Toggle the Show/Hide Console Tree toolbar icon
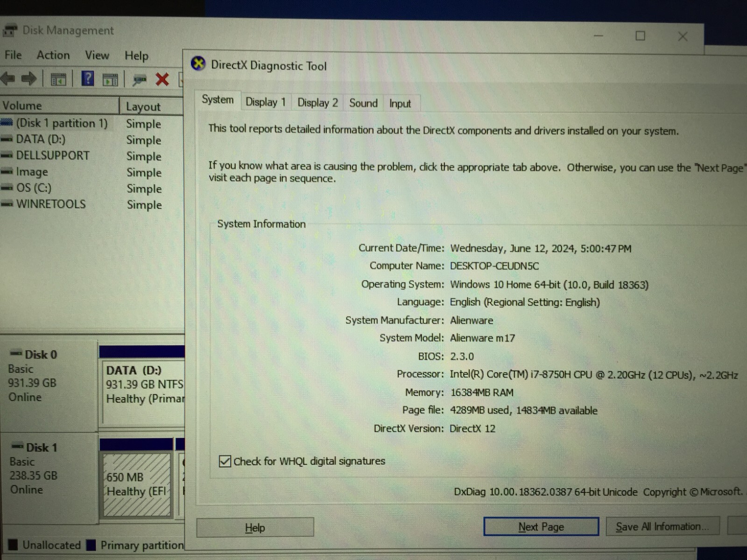 click(x=58, y=80)
